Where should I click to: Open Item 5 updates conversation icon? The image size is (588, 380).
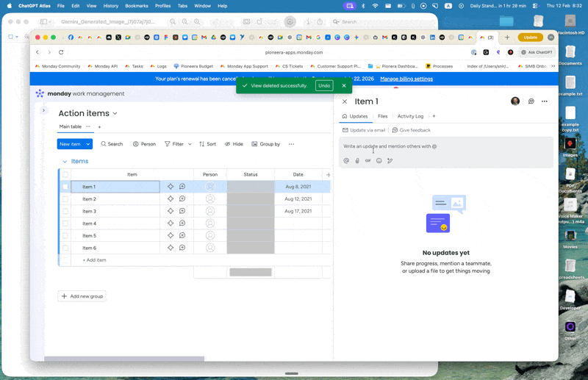(x=182, y=236)
